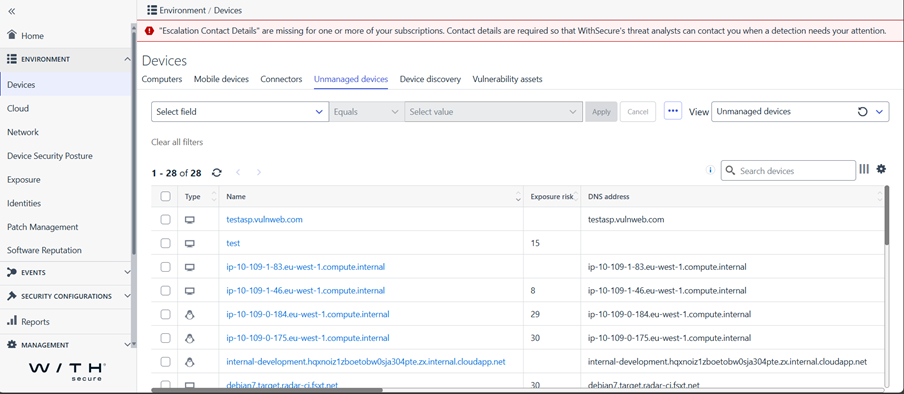
Task: Click the Home house icon
Action: click(12, 35)
